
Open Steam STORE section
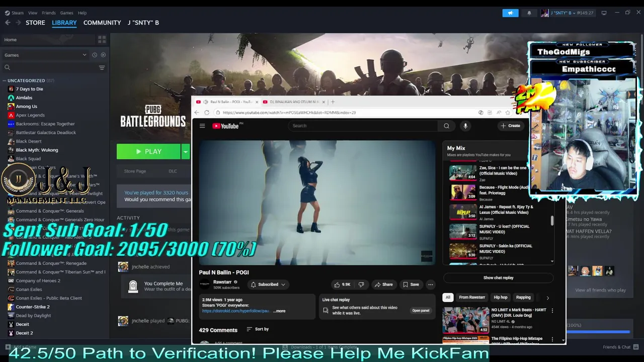tap(35, 23)
